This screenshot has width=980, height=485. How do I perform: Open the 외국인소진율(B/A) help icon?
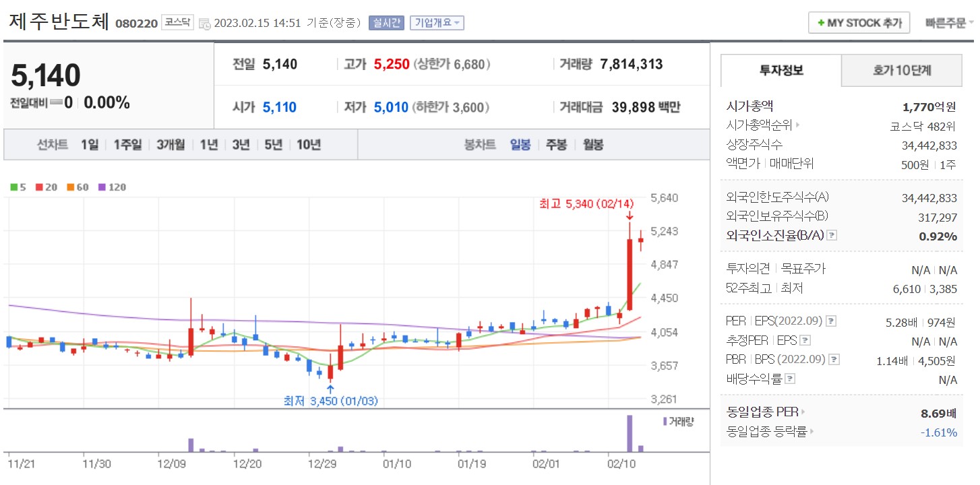click(832, 235)
